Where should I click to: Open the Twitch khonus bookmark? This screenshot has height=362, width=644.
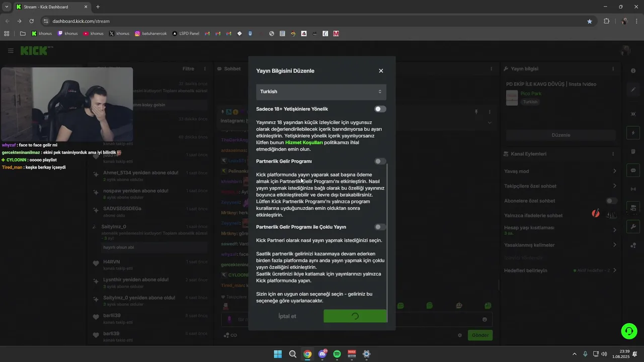click(x=68, y=34)
